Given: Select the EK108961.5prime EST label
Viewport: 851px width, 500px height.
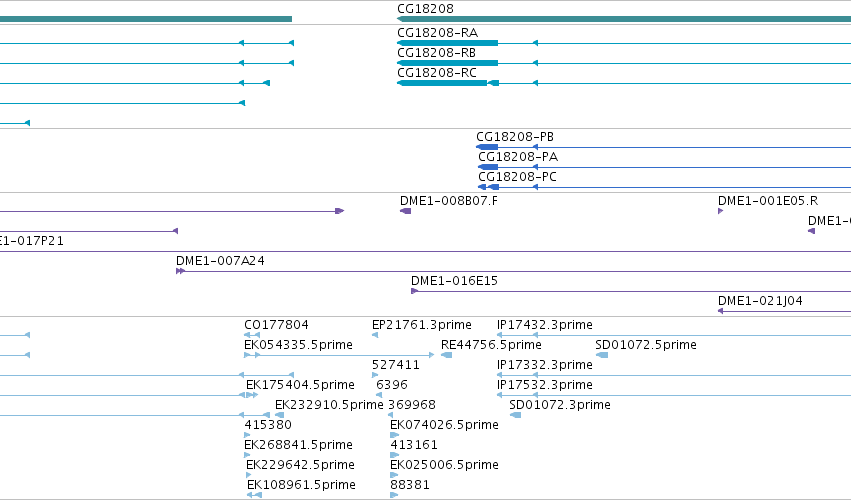Looking at the screenshot, I should pyautogui.click(x=301, y=485).
